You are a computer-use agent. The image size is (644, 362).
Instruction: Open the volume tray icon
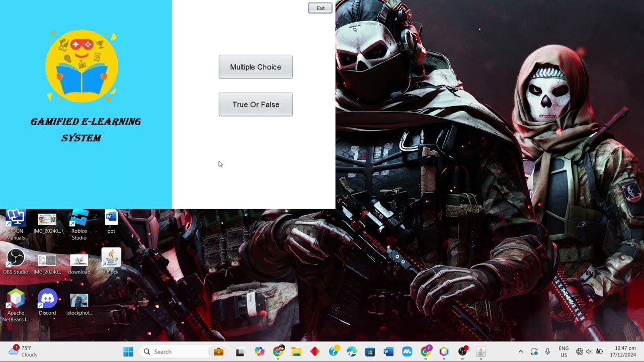pos(589,352)
